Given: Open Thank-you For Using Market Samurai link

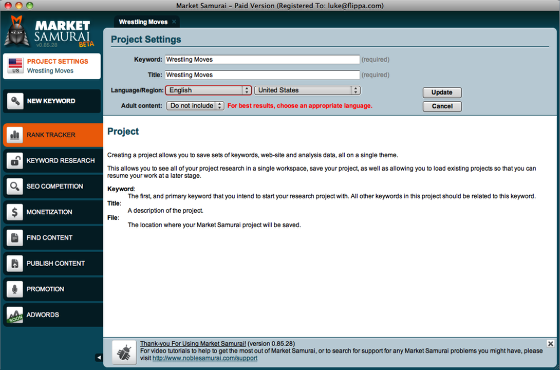Looking at the screenshot, I should 193,344.
